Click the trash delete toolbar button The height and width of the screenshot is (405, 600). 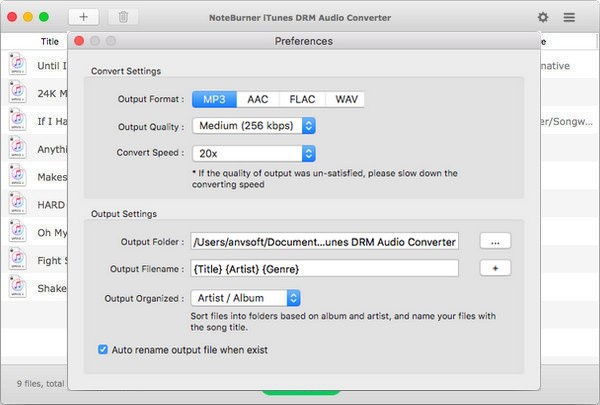(x=123, y=17)
